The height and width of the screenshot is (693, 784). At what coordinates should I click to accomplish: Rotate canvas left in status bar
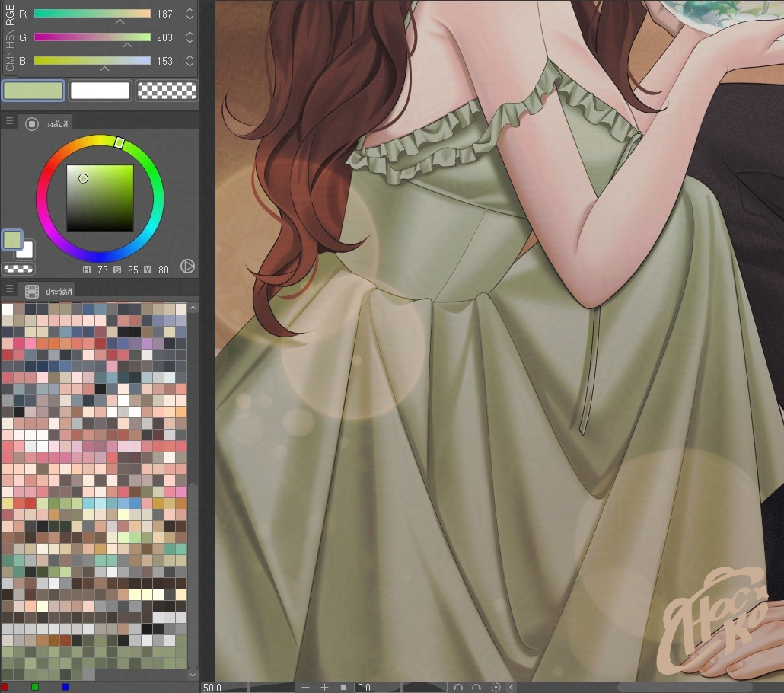click(457, 687)
